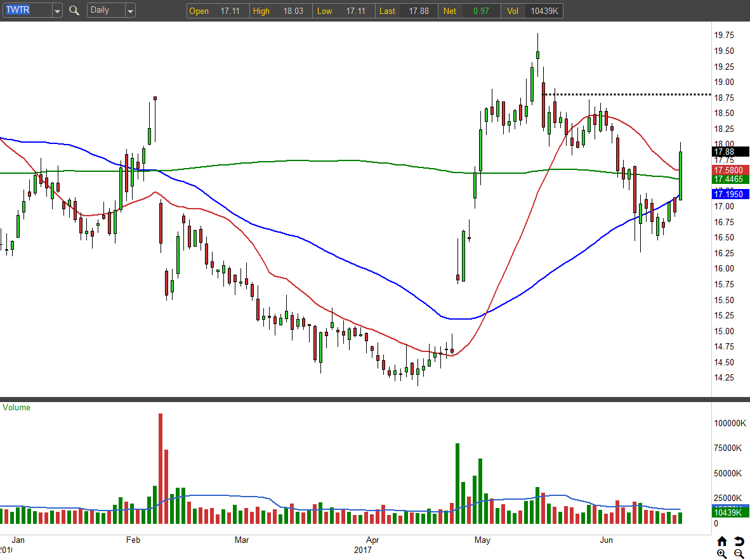The width and height of the screenshot is (750, 560).
Task: Click the undo back-arrow icon
Action: pyautogui.click(x=739, y=541)
